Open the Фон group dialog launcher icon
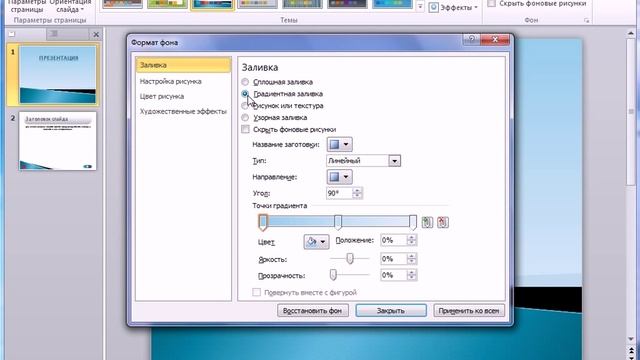Viewport: 640px width, 360px height. click(587, 20)
